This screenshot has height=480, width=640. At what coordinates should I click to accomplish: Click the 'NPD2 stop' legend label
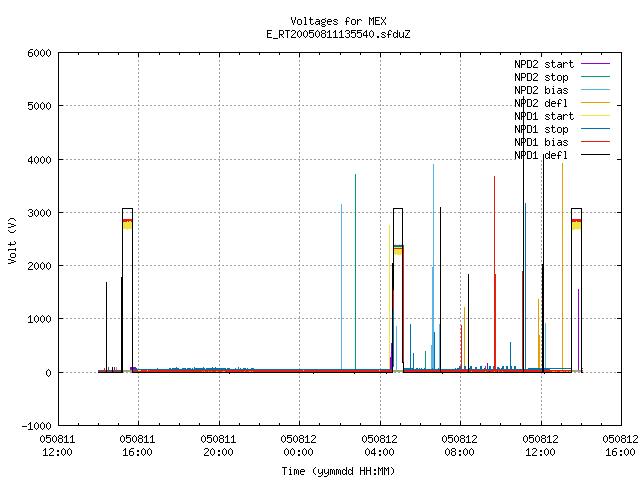click(541, 77)
